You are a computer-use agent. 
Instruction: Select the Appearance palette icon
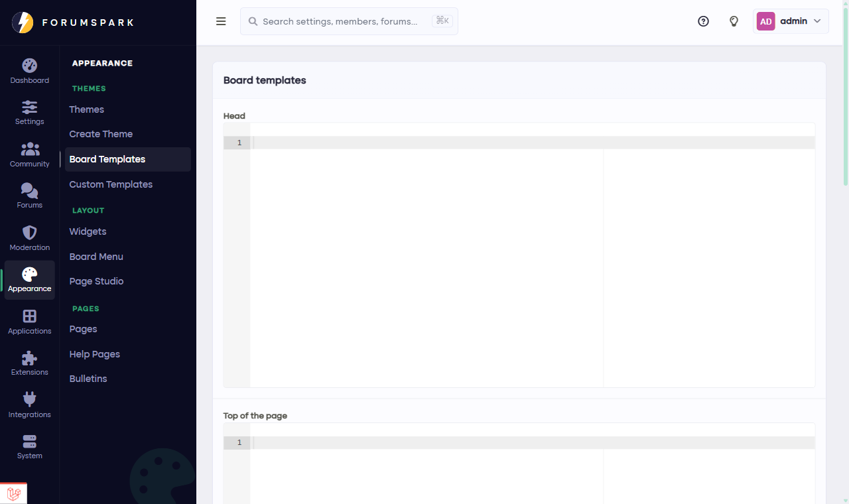30,274
